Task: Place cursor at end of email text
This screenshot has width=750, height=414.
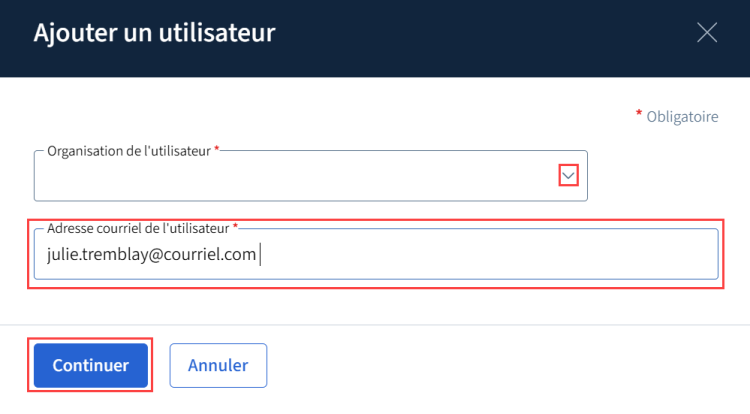Action: [259, 256]
